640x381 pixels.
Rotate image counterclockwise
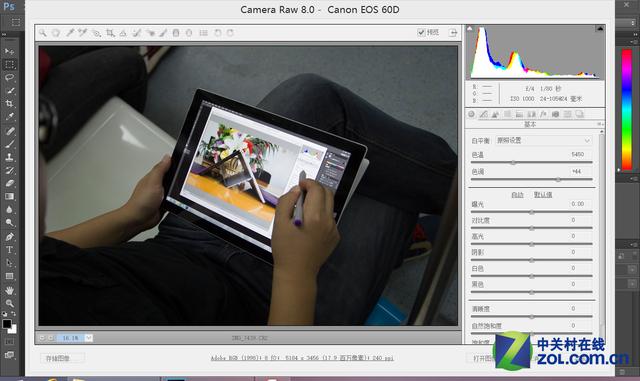coord(218,33)
